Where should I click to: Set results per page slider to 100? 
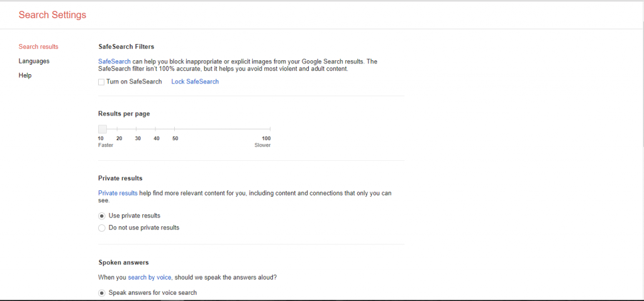[270, 129]
